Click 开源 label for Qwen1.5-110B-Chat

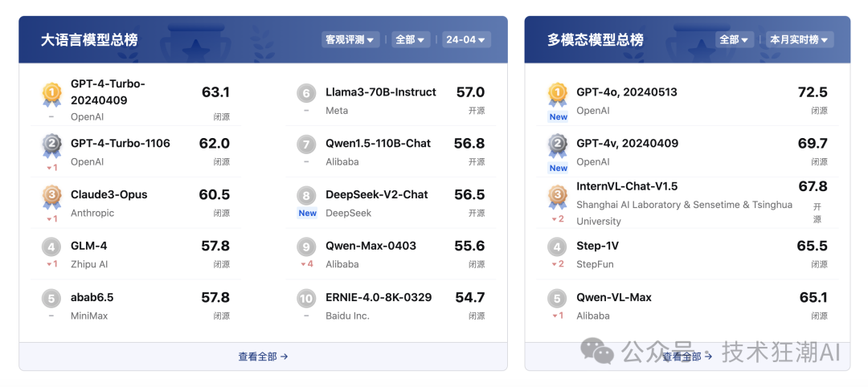click(x=477, y=161)
